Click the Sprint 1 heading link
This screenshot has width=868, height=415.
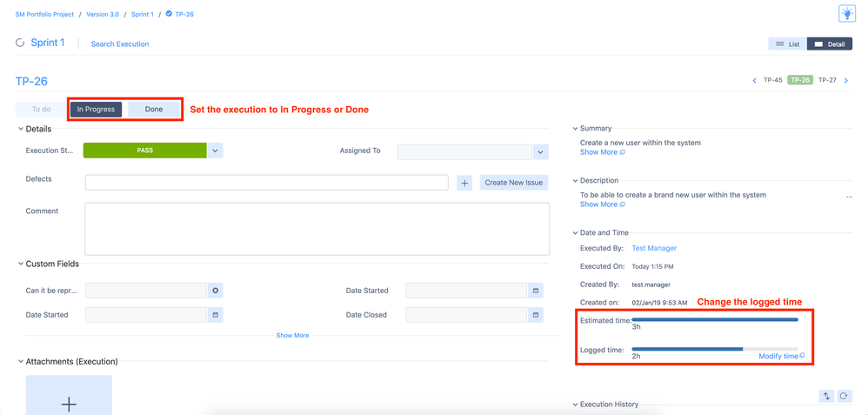click(48, 43)
